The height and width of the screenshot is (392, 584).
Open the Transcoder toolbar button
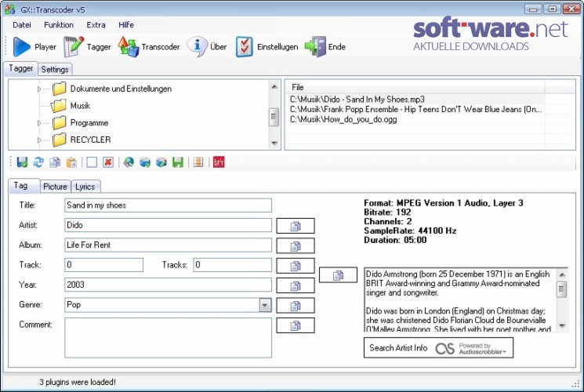[x=149, y=47]
